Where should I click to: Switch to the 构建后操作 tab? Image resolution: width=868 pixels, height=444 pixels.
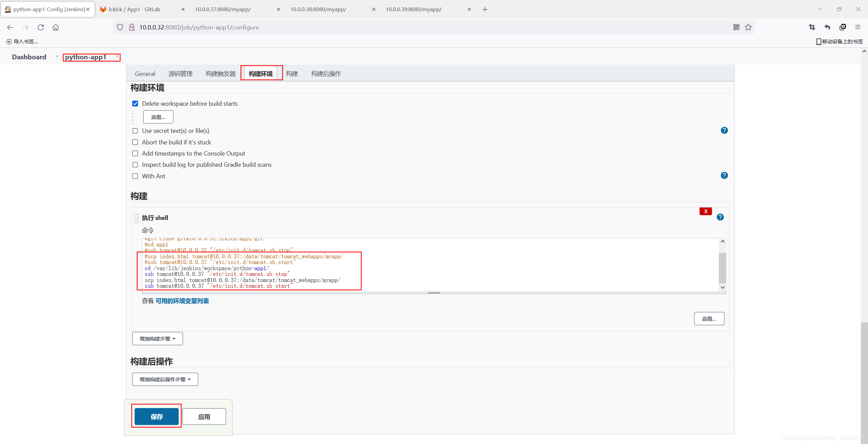tap(326, 74)
